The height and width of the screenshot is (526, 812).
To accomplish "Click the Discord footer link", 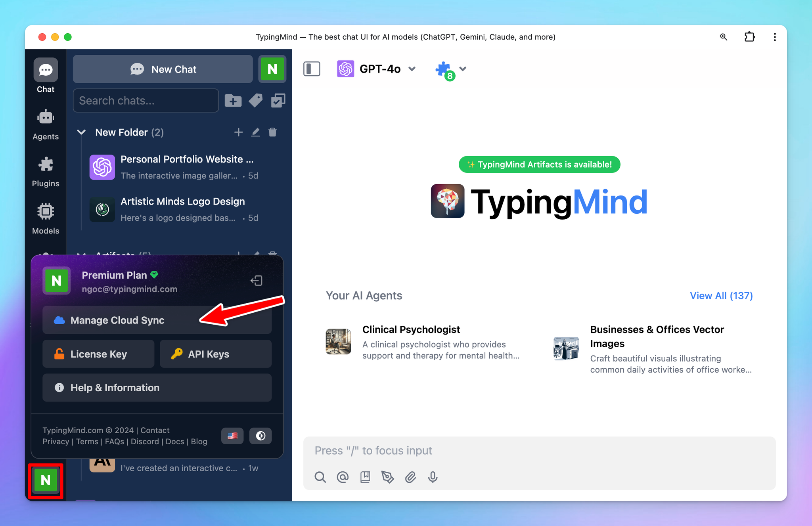I will tap(145, 442).
